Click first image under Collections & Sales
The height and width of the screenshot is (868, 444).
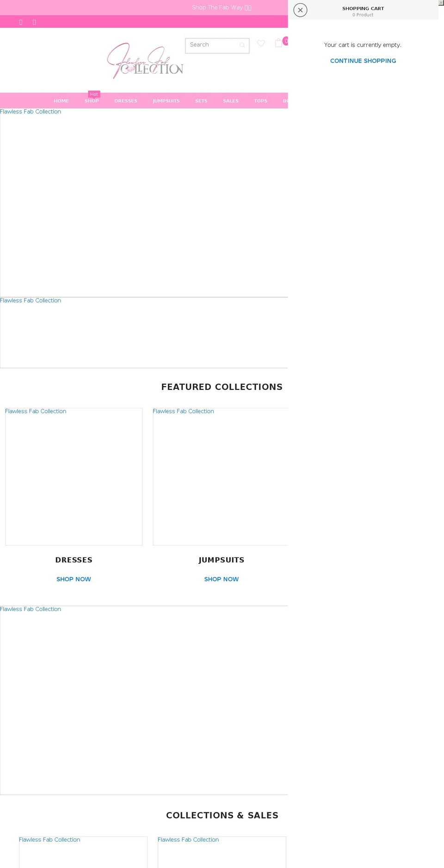[x=83, y=852]
